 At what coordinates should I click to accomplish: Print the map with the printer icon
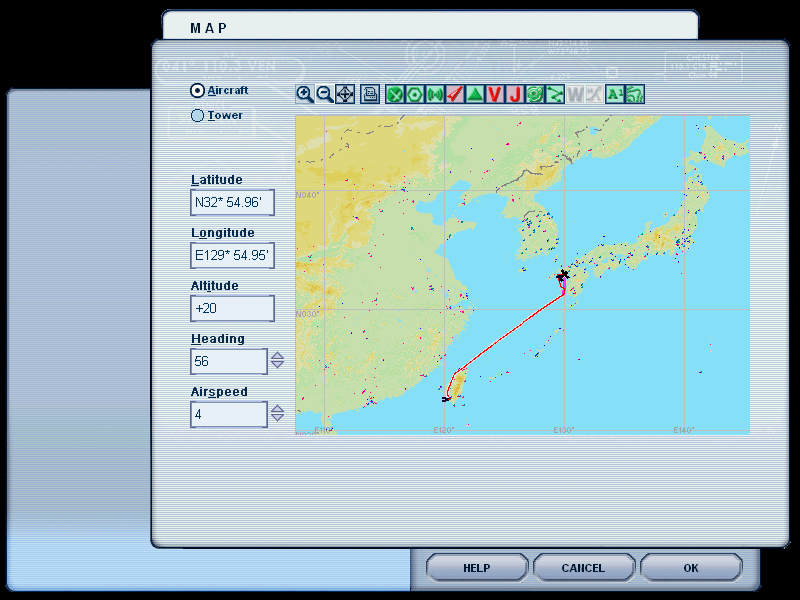[x=370, y=94]
